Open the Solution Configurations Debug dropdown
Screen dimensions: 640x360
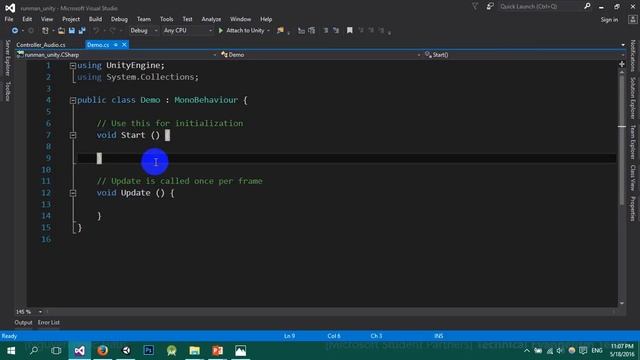pyautogui.click(x=143, y=31)
